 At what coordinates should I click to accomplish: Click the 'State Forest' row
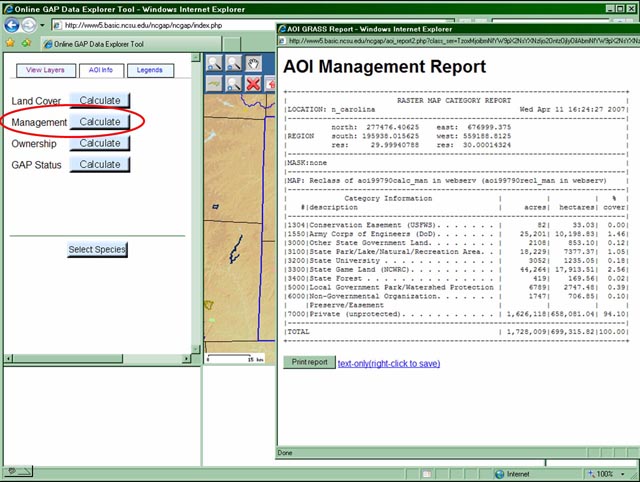coord(456,279)
